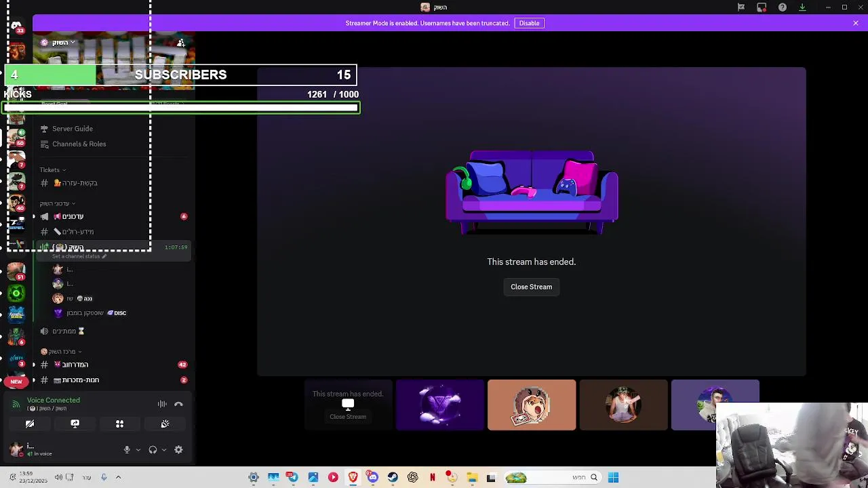
Task: Open the NEW badge server item
Action: pos(16,382)
